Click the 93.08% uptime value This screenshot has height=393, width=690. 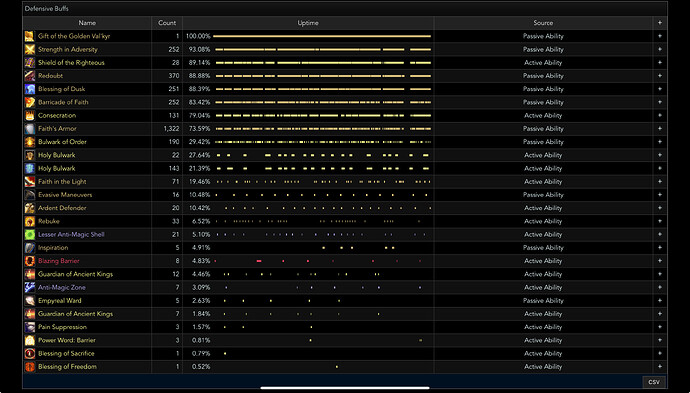(x=199, y=49)
